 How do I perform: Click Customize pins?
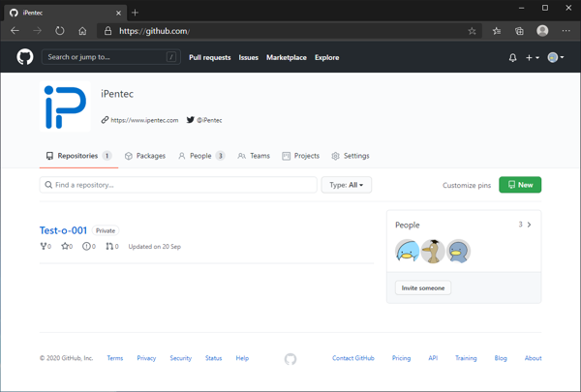[x=467, y=185]
